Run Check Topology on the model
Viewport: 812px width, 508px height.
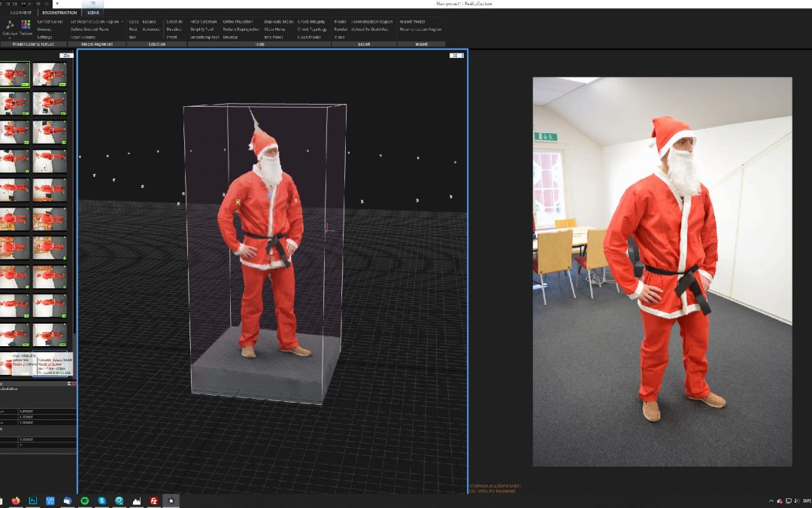pos(312,29)
